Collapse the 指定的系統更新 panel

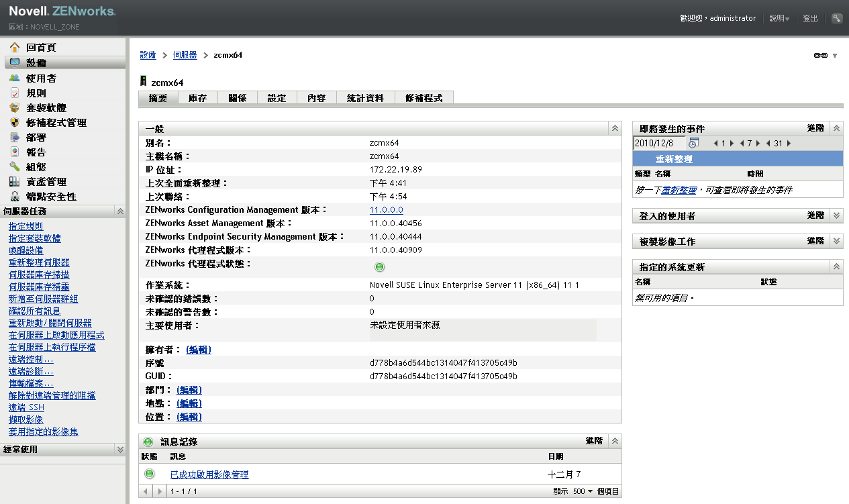(x=836, y=266)
